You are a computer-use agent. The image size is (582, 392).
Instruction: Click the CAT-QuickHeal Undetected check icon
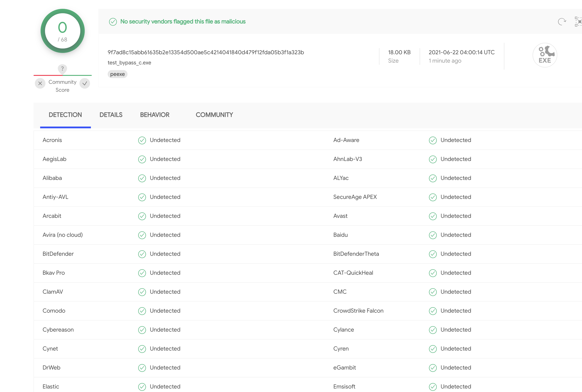pos(433,273)
